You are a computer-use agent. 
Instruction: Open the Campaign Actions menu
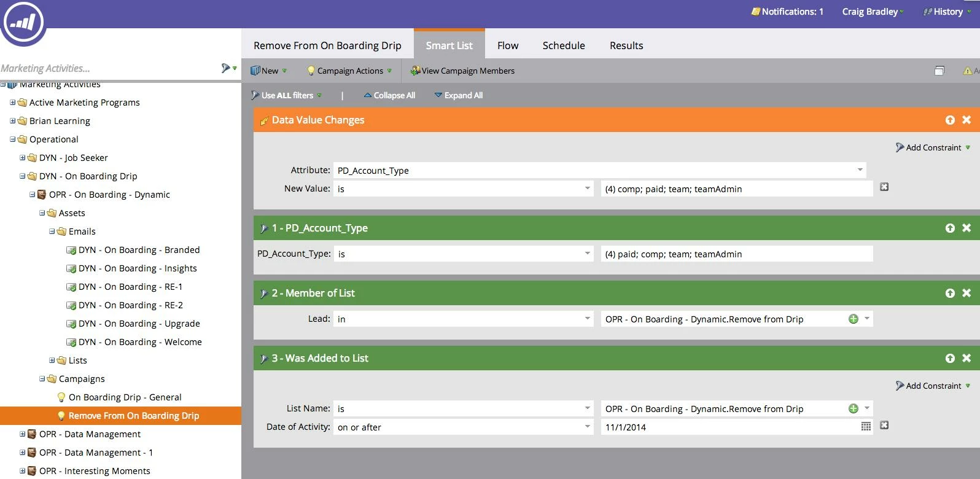pos(349,71)
